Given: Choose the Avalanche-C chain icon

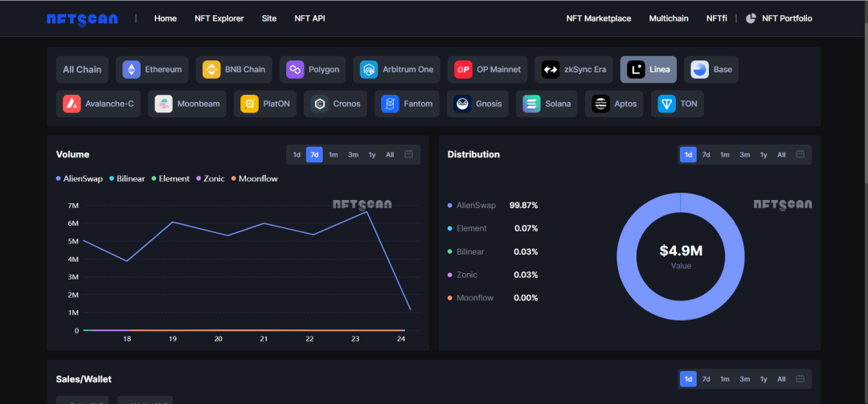Looking at the screenshot, I should (x=72, y=104).
